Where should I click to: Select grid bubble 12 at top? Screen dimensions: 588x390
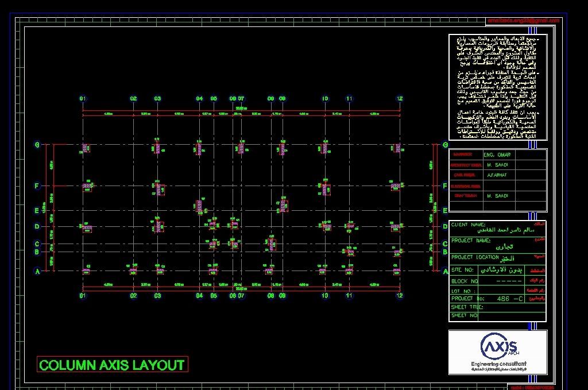(x=400, y=99)
